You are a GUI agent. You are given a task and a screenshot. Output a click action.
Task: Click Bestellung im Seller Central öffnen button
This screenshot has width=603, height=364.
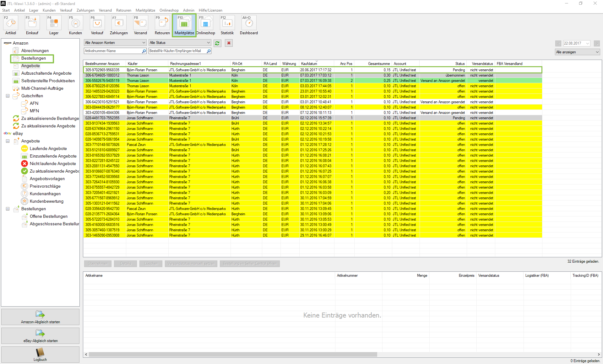(x=250, y=264)
